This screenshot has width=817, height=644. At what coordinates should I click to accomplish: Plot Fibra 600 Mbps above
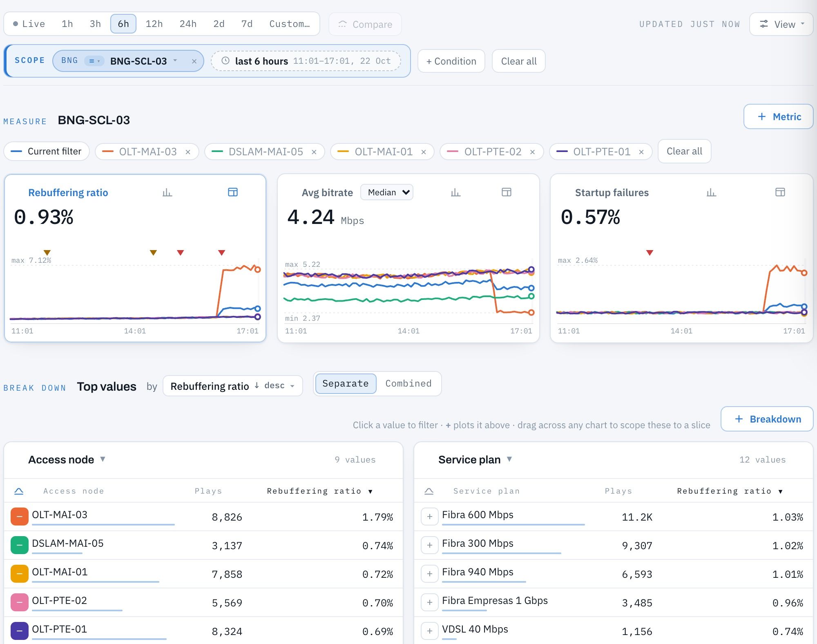coord(430,517)
